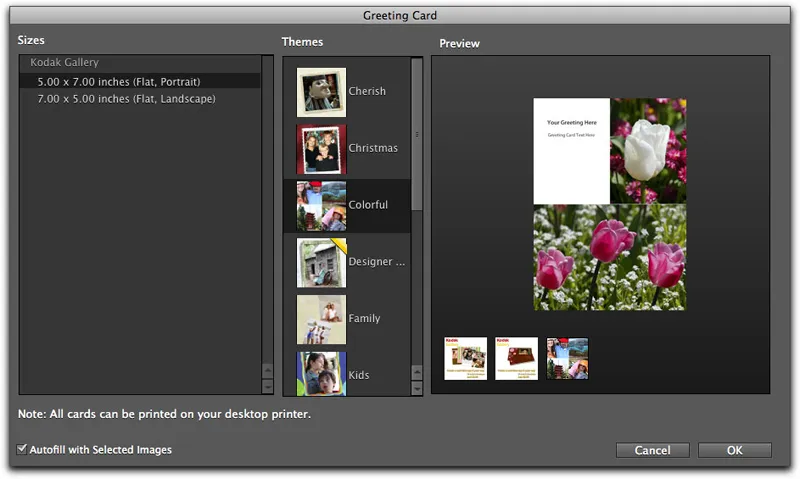Screen dimensions: 800x479
Task: Choose the Kids theme thumbnail
Action: pyautogui.click(x=321, y=373)
